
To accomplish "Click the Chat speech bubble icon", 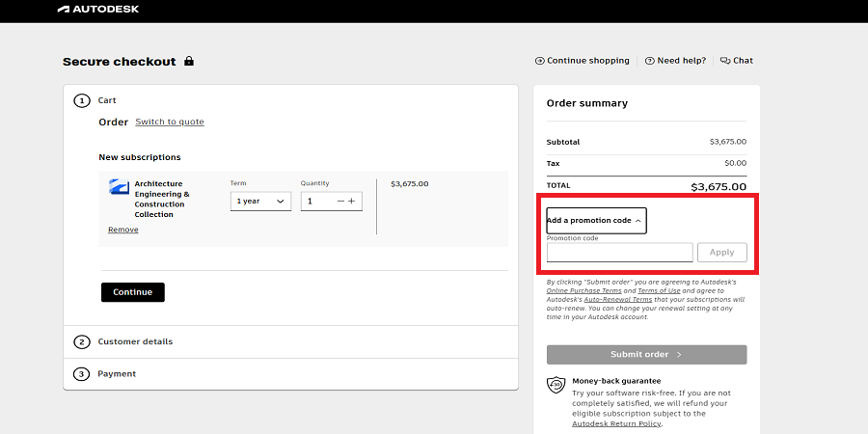I will 725,61.
